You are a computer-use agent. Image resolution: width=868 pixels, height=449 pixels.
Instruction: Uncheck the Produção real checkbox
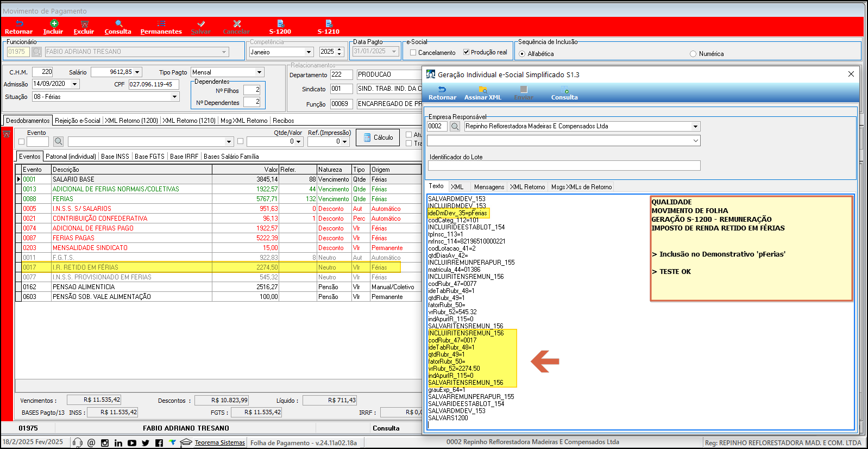pos(466,52)
